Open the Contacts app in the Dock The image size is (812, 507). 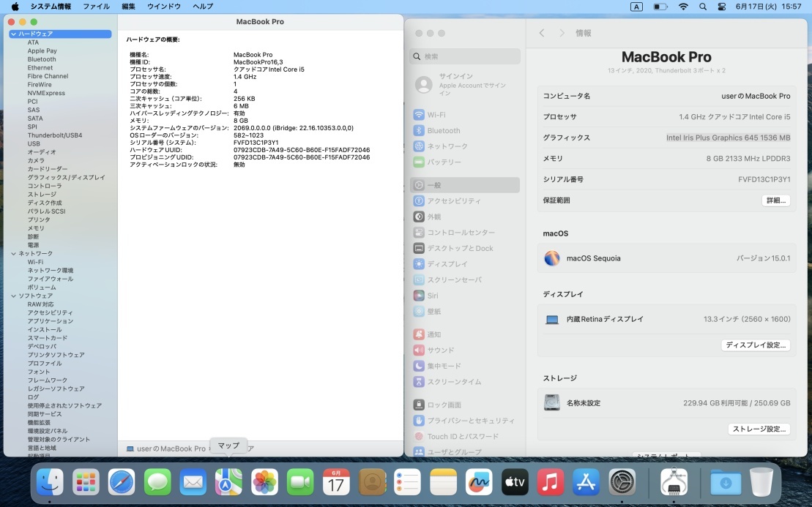372,482
